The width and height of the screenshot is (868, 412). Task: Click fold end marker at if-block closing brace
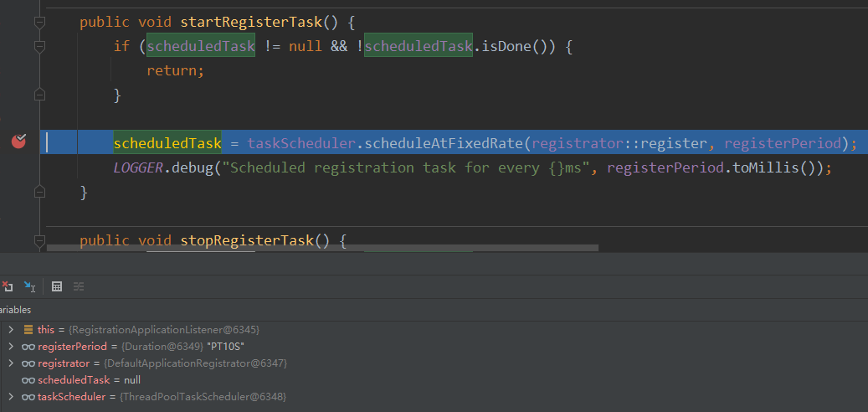(39, 94)
